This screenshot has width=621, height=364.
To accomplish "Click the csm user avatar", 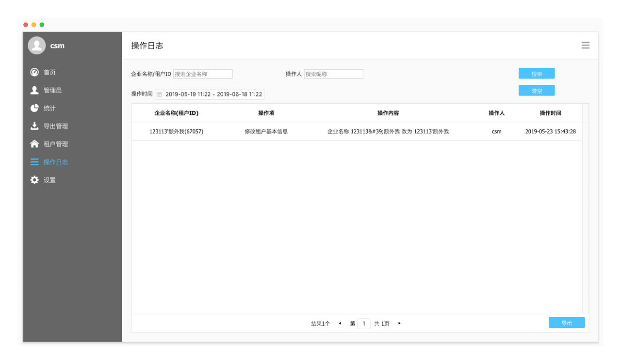I will (x=37, y=46).
